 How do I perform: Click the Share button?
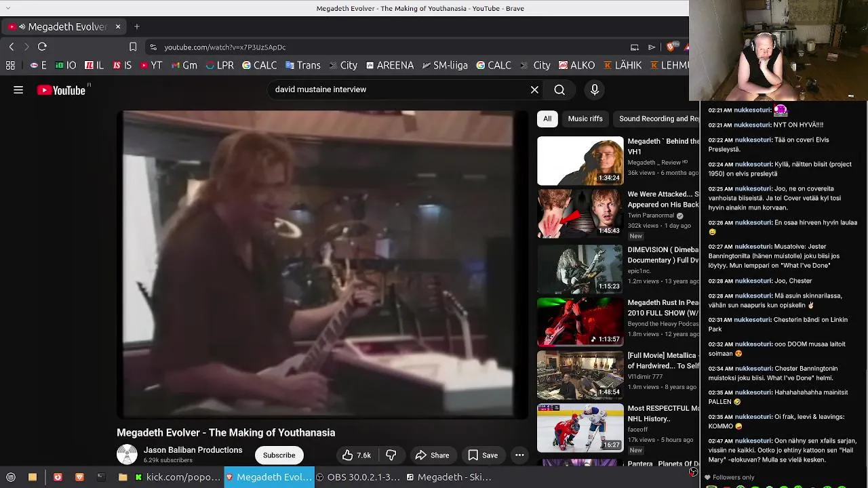[x=432, y=455]
